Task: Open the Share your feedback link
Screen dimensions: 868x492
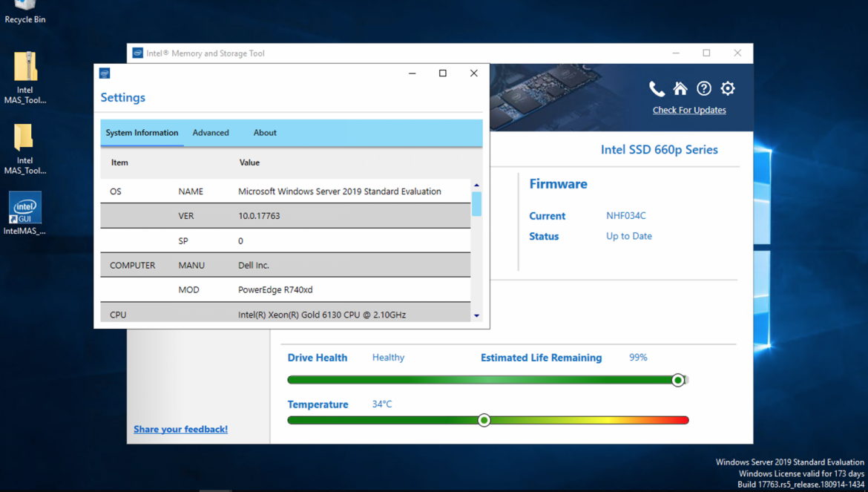Action: 180,429
